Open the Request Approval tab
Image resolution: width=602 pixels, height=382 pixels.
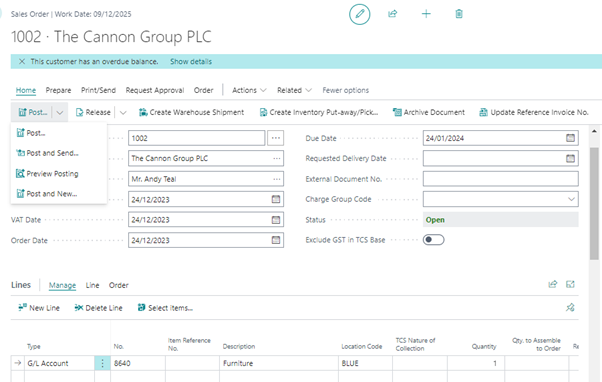point(155,90)
